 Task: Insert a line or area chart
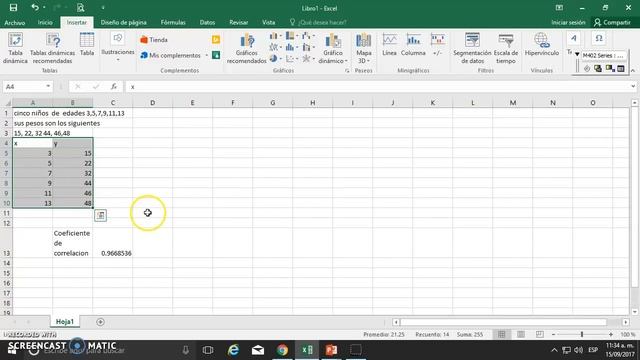[276, 47]
